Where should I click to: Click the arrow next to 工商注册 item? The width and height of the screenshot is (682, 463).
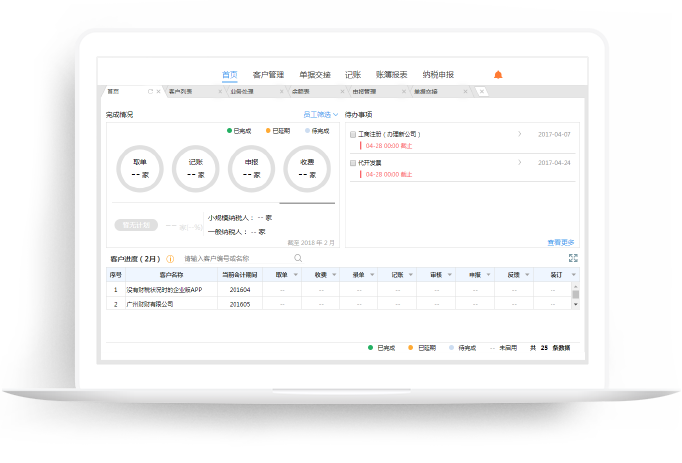519,134
